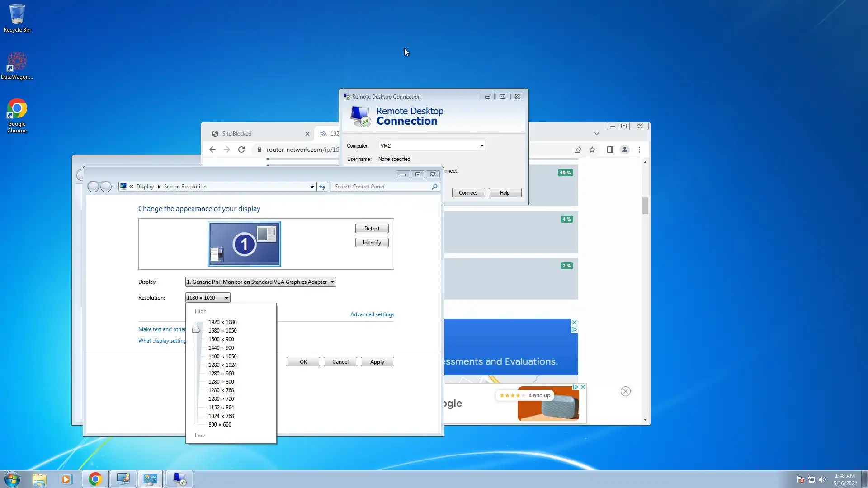Click the Search Control Panel field
The image size is (868, 488).
[x=382, y=187]
